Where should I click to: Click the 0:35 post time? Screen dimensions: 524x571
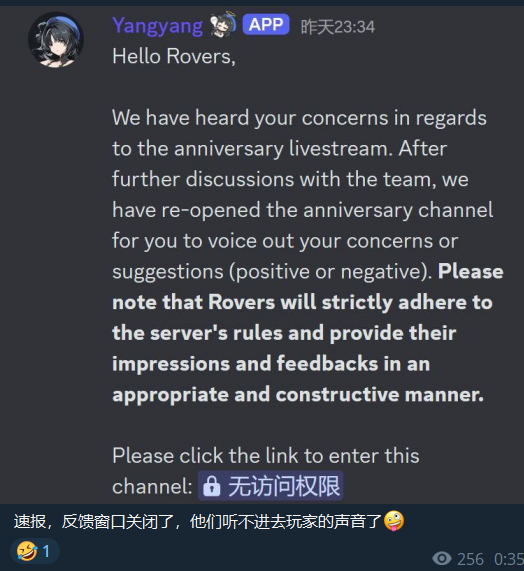509,559
